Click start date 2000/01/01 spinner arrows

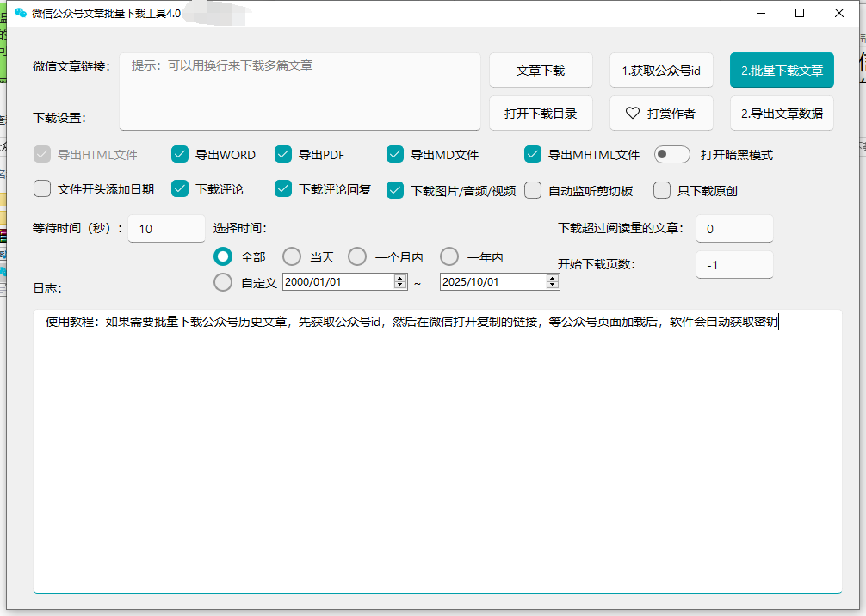(x=400, y=281)
